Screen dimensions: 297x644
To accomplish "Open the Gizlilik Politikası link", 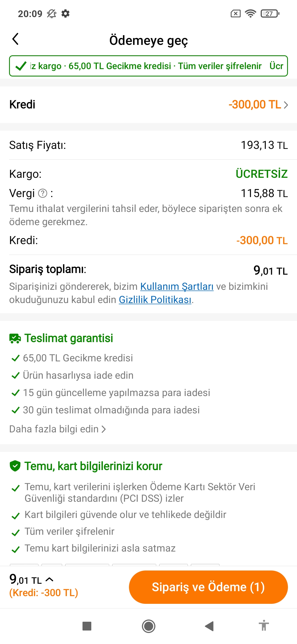I will coord(155,300).
